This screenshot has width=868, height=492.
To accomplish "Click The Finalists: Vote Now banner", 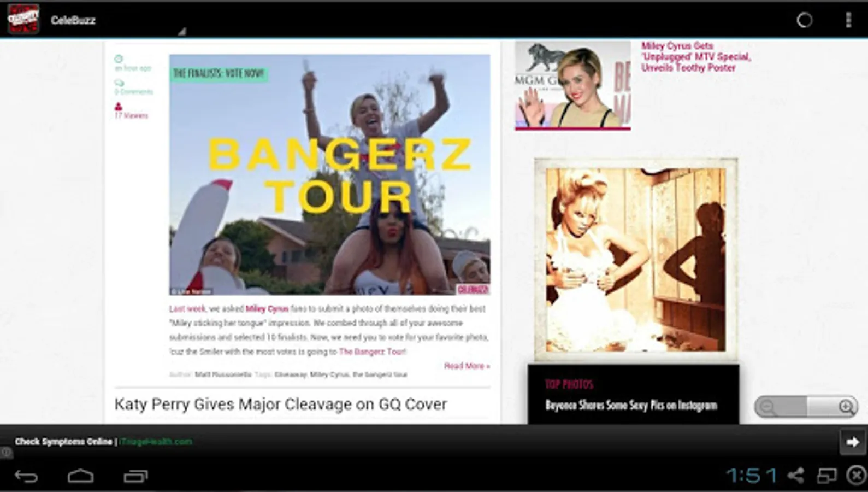I will click(x=219, y=73).
